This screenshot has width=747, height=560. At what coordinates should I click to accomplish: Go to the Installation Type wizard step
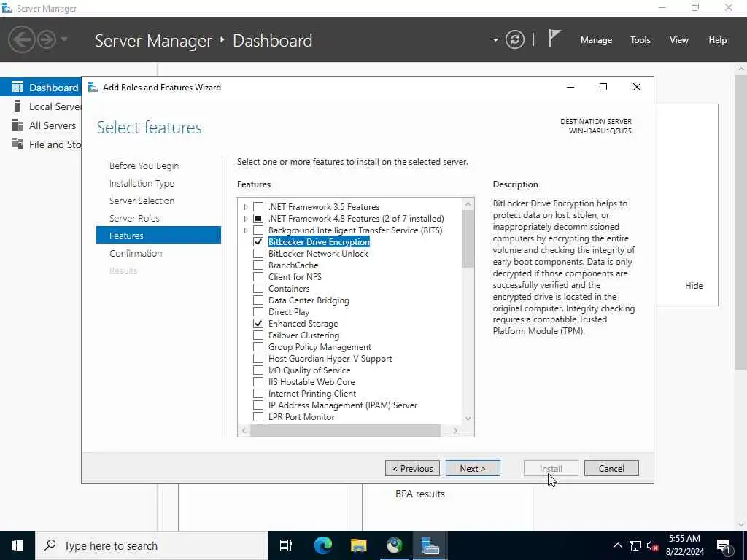pyautogui.click(x=142, y=183)
